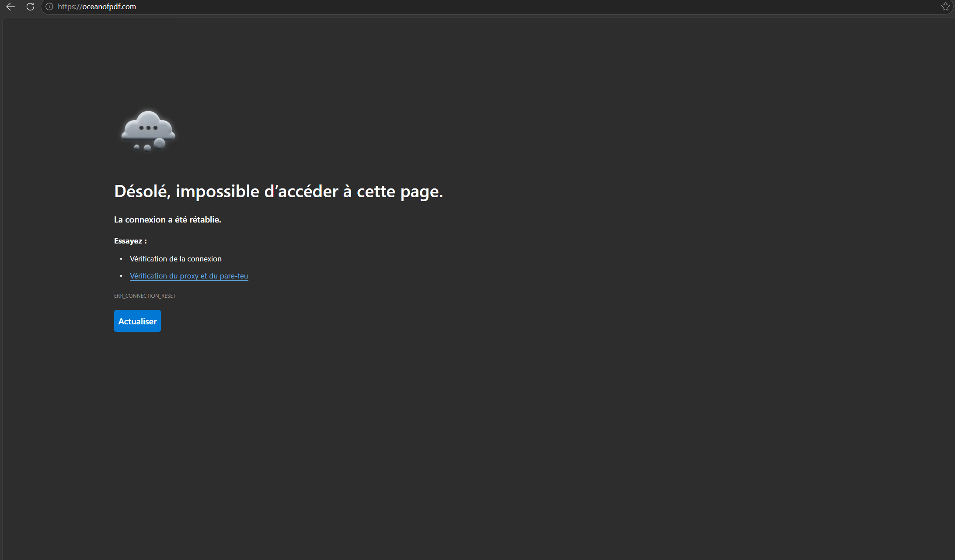Open Vérification du proxy et du pare-feu link
The width and height of the screenshot is (955, 560).
click(189, 276)
